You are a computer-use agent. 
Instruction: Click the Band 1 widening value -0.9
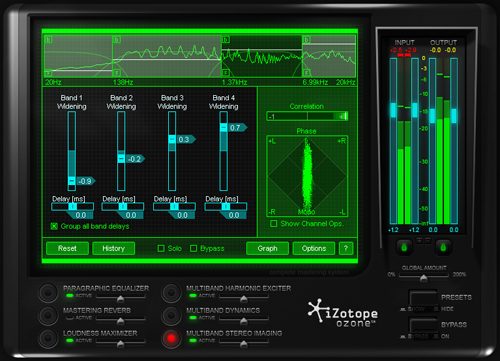coord(85,181)
